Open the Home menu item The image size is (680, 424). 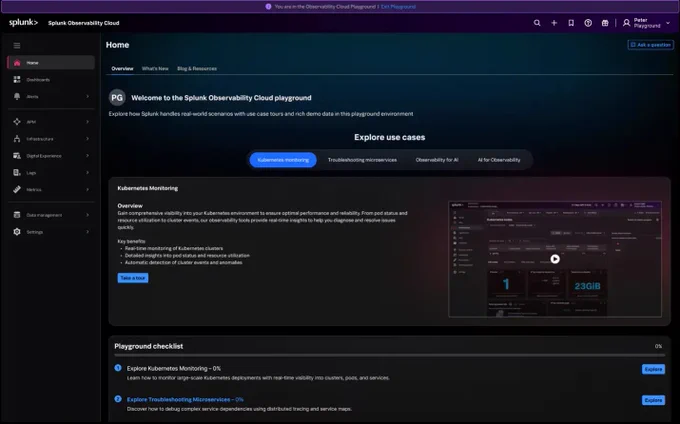coord(51,62)
